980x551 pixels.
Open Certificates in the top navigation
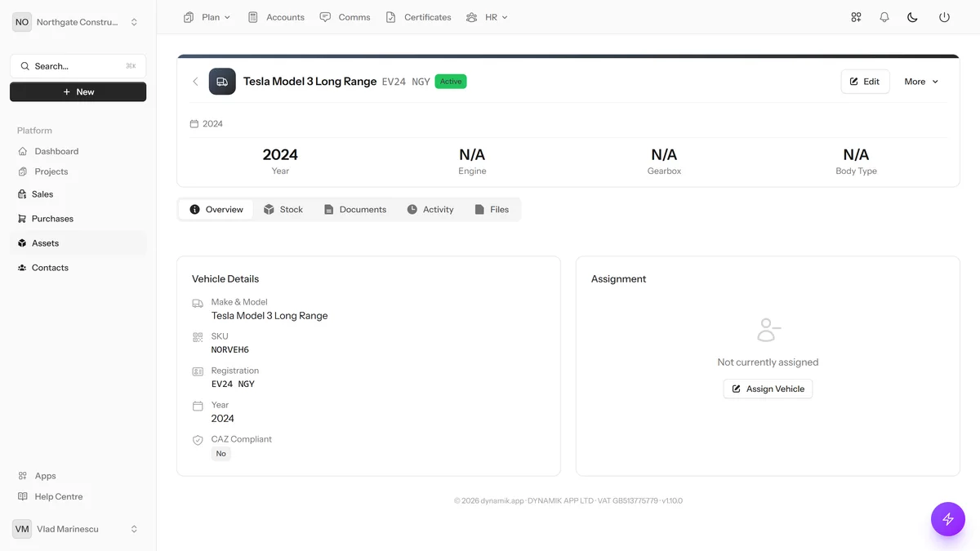(418, 17)
